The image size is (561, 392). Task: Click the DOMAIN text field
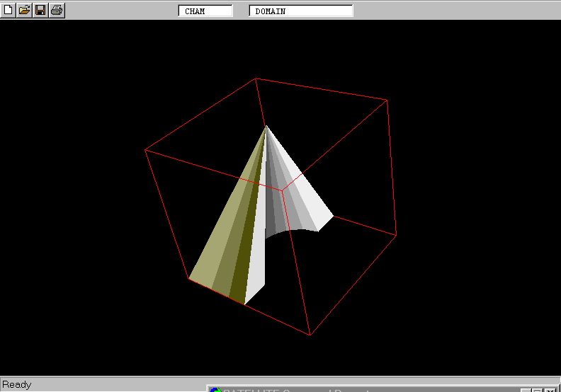[301, 11]
